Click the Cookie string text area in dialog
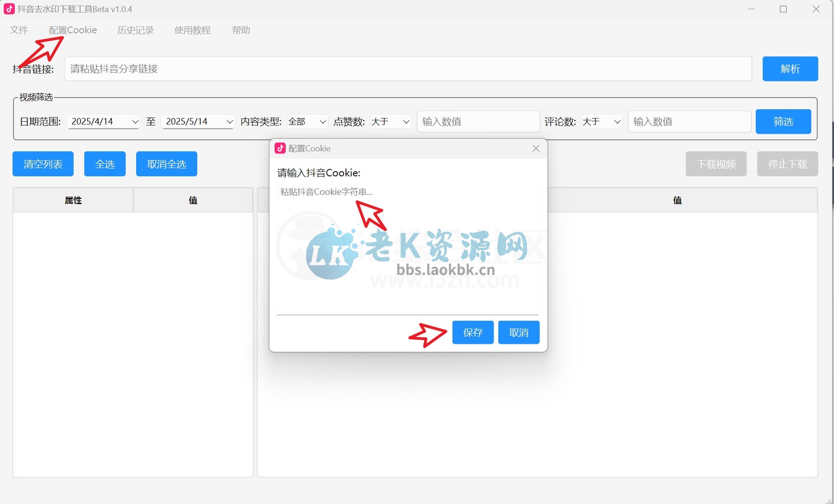Image resolution: width=834 pixels, height=504 pixels. point(408,249)
